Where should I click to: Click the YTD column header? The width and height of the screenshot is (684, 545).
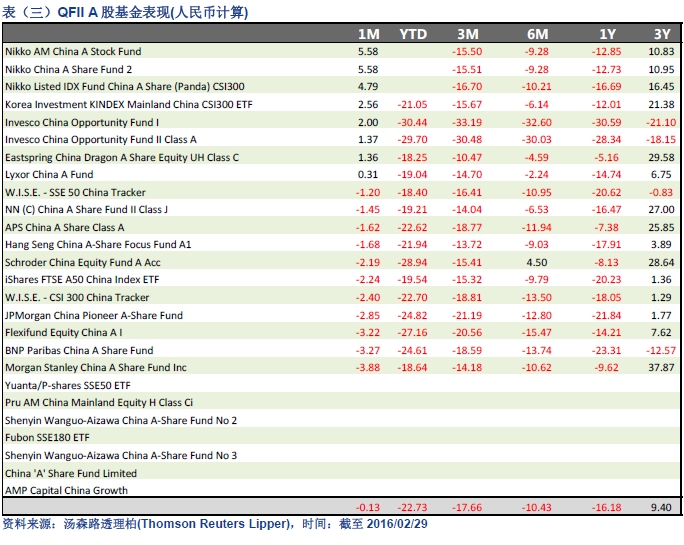click(413, 34)
